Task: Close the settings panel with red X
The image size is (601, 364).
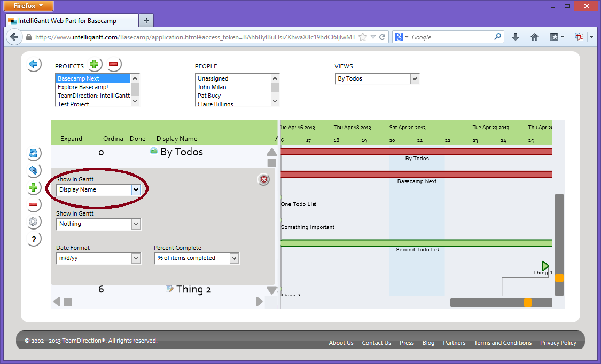Action: tap(264, 179)
